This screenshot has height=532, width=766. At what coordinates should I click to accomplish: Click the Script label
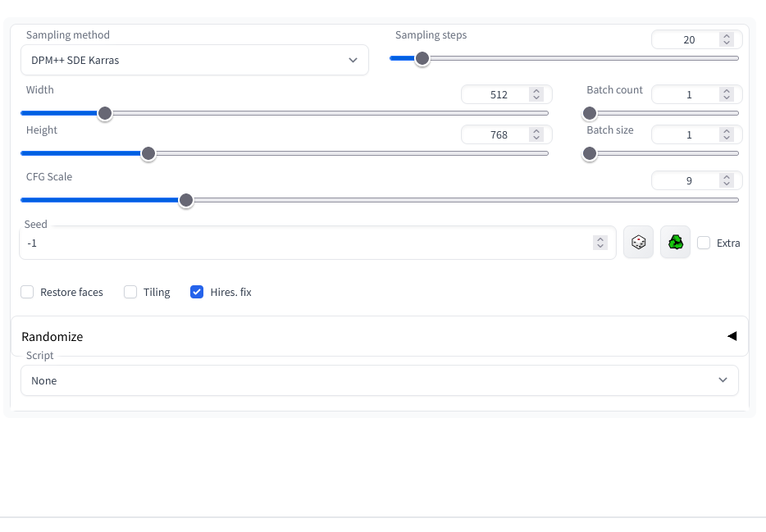coord(39,355)
